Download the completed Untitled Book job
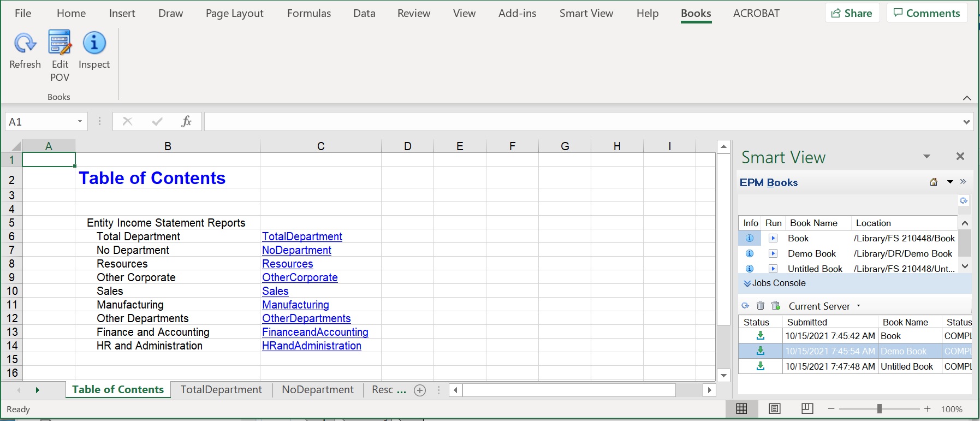 point(760,366)
